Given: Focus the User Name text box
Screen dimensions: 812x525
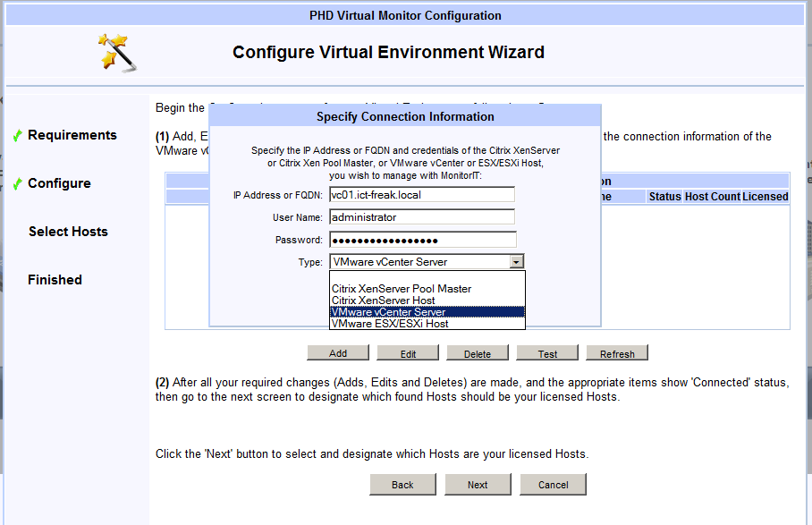Looking at the screenshot, I should [422, 217].
